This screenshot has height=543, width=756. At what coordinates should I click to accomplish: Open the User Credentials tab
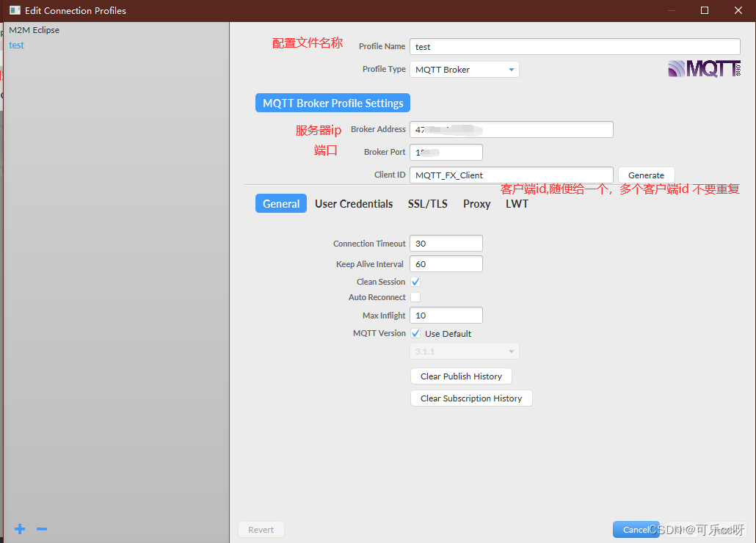(354, 204)
